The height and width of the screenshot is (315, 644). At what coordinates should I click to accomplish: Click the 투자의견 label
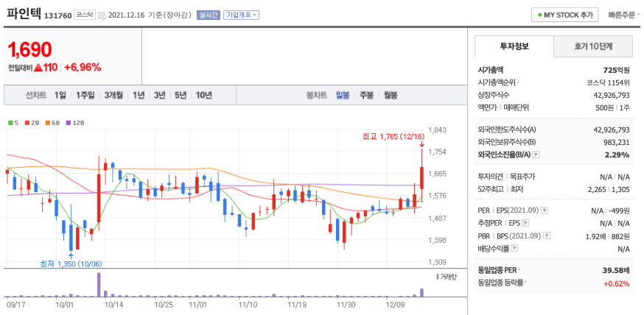pos(491,177)
